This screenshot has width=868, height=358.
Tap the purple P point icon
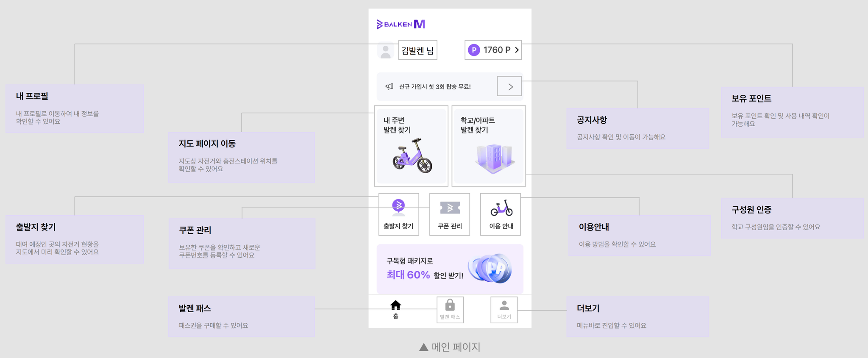474,50
